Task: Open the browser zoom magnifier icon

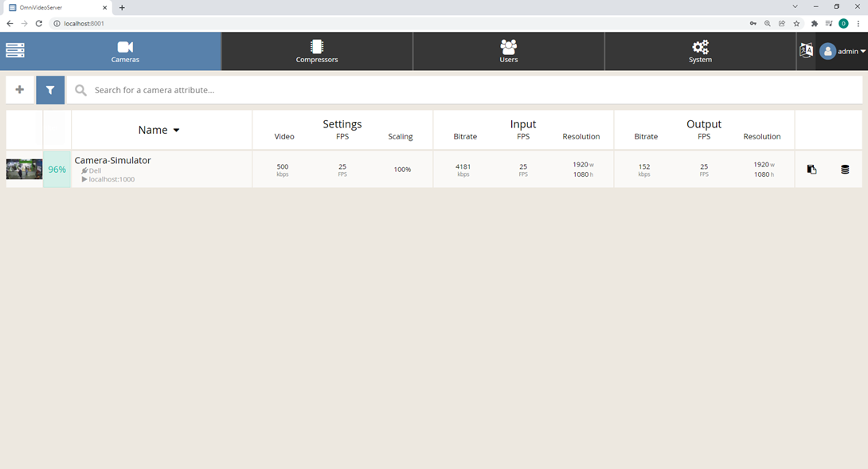Action: pyautogui.click(x=767, y=23)
